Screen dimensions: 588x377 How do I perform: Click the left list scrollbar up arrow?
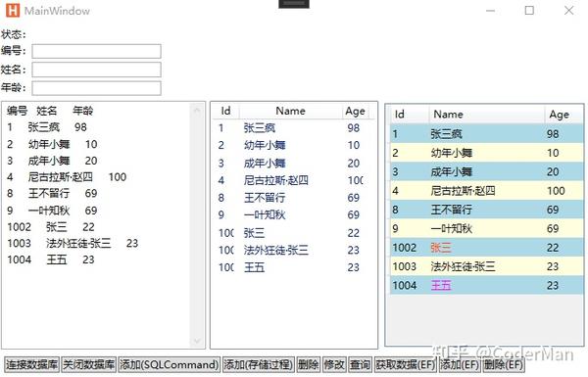(x=197, y=110)
